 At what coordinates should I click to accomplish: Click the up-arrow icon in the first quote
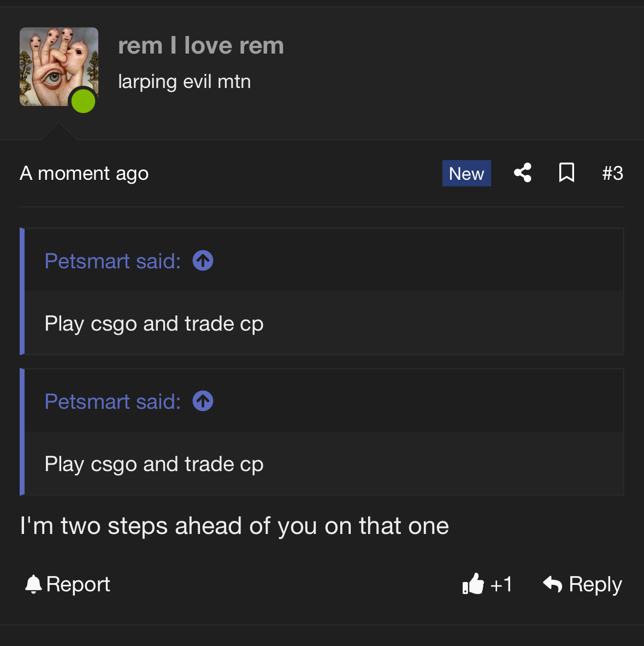[203, 261]
